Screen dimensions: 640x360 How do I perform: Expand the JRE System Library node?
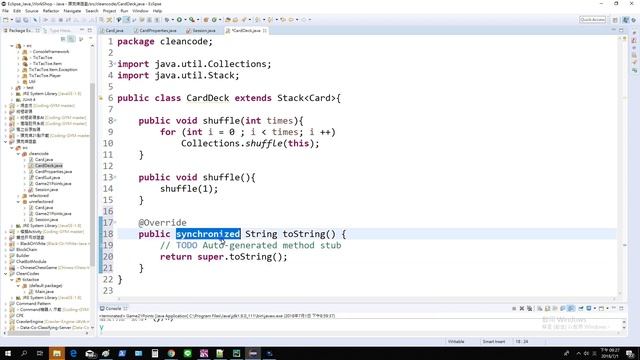tap(12, 93)
